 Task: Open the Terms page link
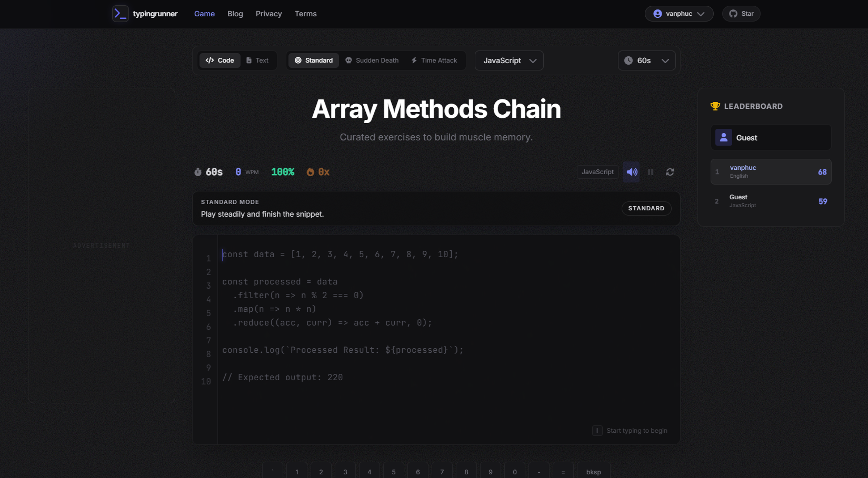pyautogui.click(x=306, y=14)
